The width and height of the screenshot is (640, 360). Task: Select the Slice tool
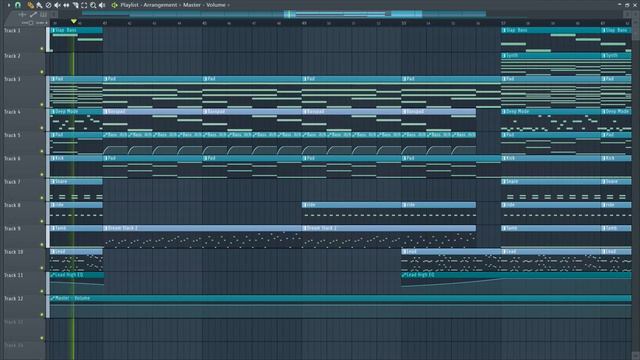75,5
